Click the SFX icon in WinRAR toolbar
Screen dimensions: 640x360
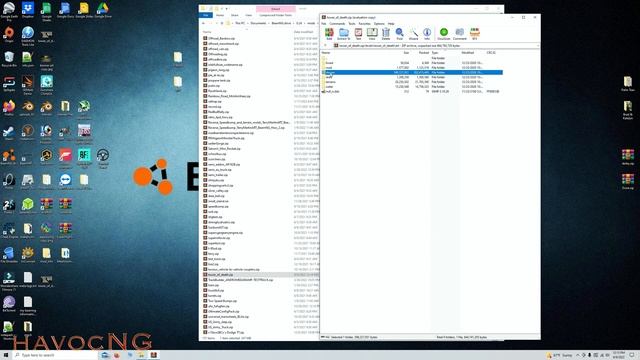(x=474, y=34)
